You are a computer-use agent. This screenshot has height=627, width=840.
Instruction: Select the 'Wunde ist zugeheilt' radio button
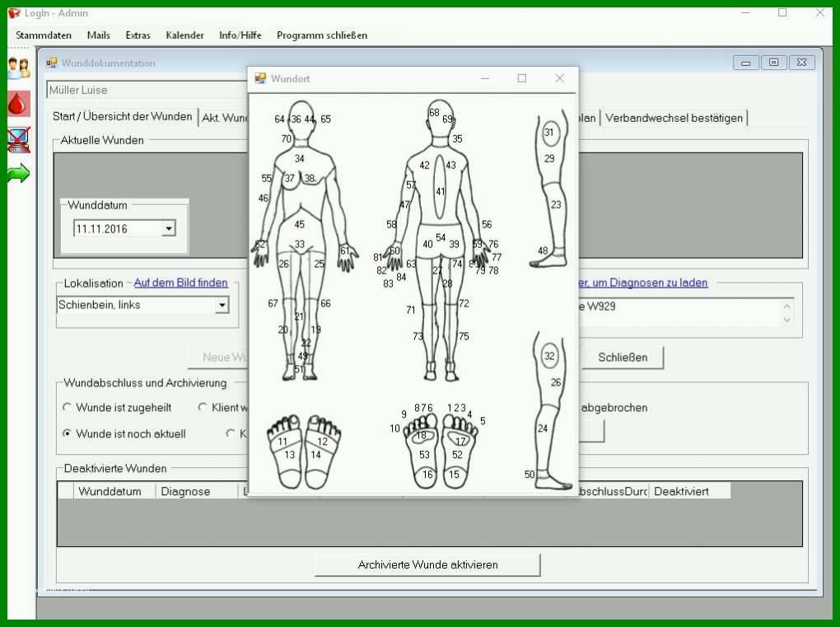(x=67, y=407)
